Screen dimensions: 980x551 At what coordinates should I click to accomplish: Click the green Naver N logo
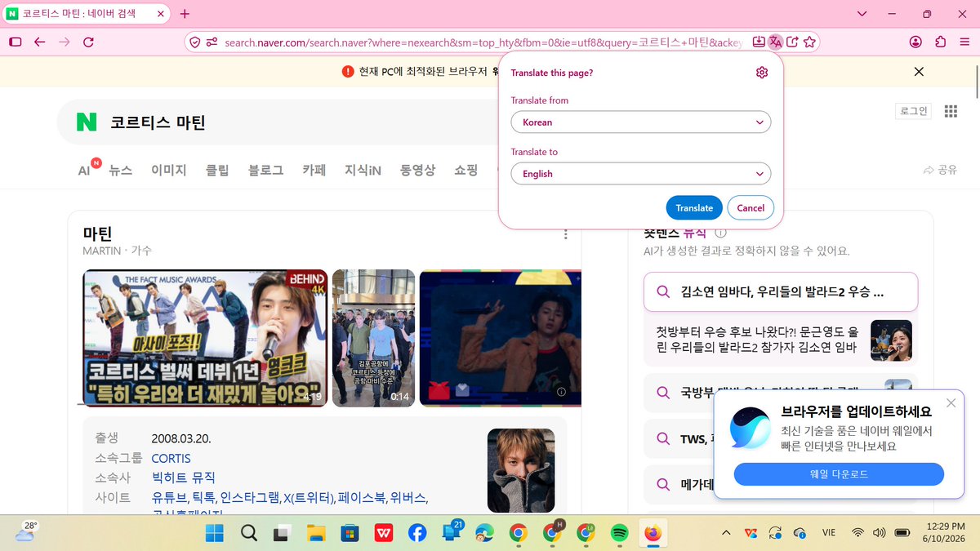(87, 122)
